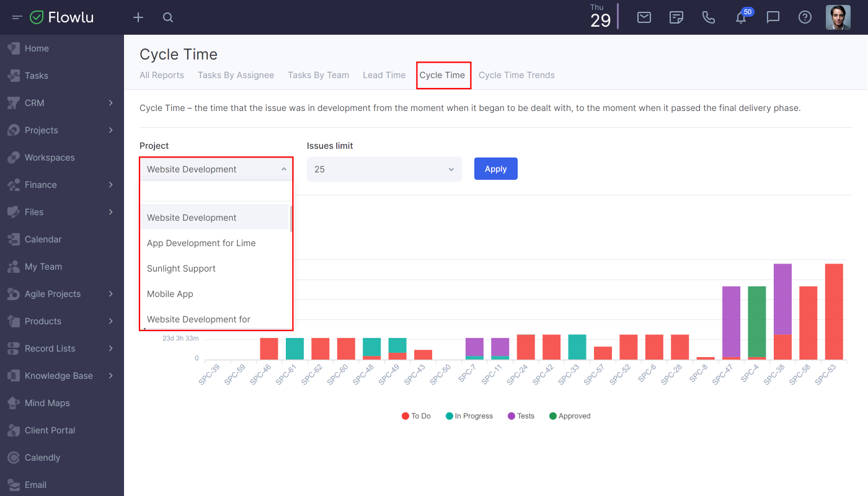This screenshot has width=868, height=496.
Task: Open the search magnifier
Action: pyautogui.click(x=168, y=17)
